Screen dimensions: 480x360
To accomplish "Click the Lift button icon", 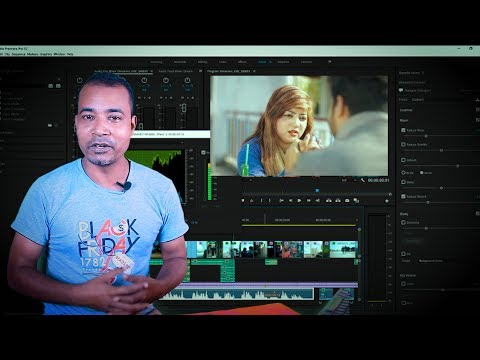I will click(329, 200).
